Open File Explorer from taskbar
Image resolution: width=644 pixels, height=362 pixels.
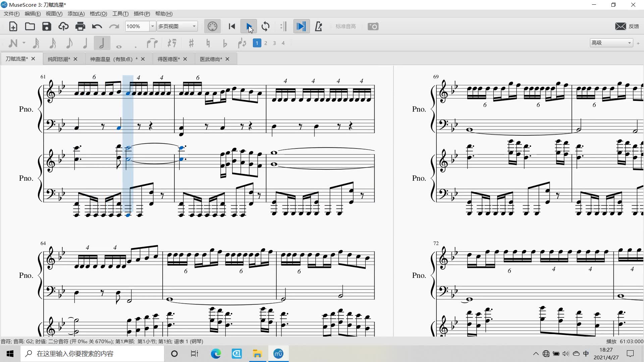(x=257, y=354)
